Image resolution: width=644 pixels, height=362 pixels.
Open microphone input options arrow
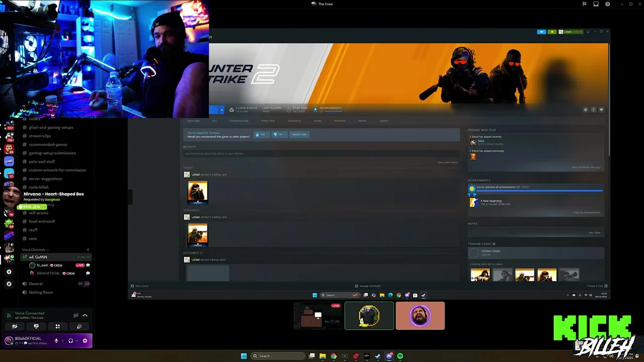coord(62,341)
